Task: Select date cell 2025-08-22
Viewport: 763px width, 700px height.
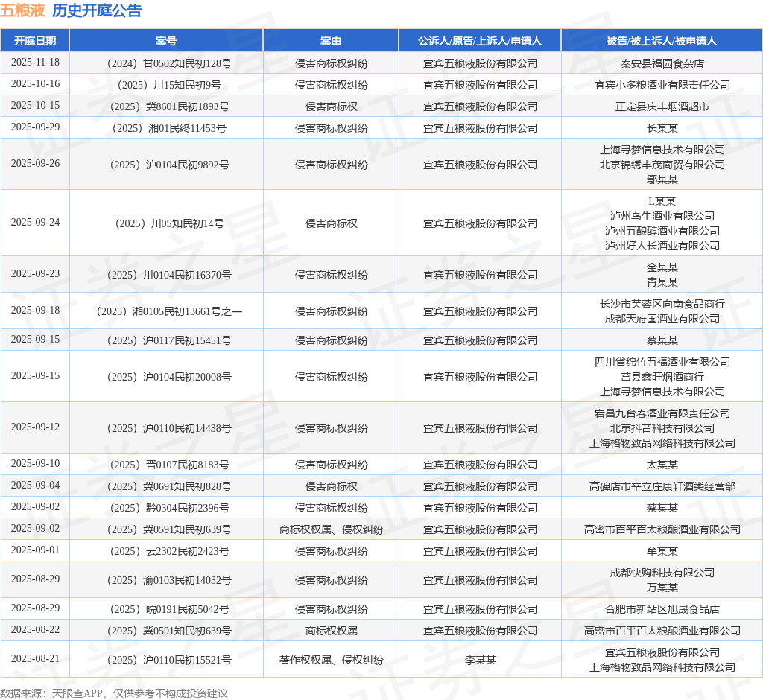Action: point(35,629)
